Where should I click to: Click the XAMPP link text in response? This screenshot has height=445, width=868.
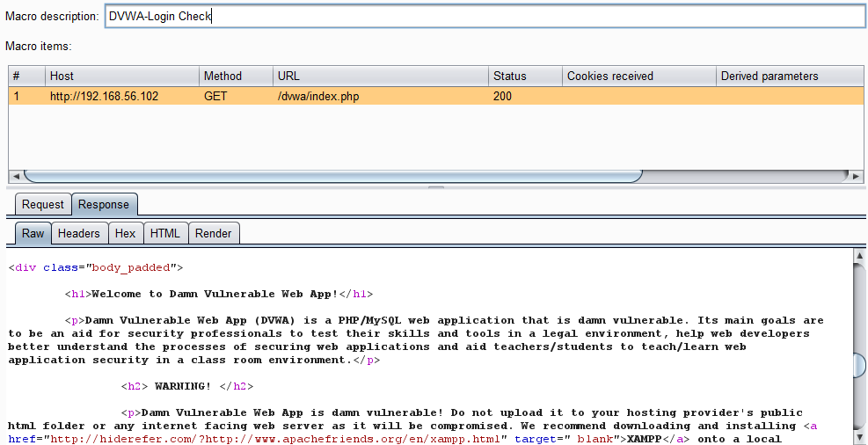643,440
